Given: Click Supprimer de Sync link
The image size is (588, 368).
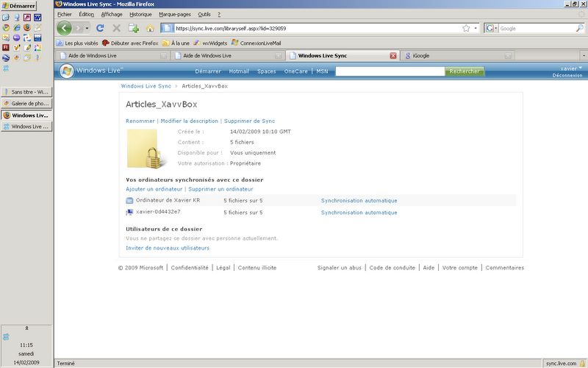Looking at the screenshot, I should 249,121.
